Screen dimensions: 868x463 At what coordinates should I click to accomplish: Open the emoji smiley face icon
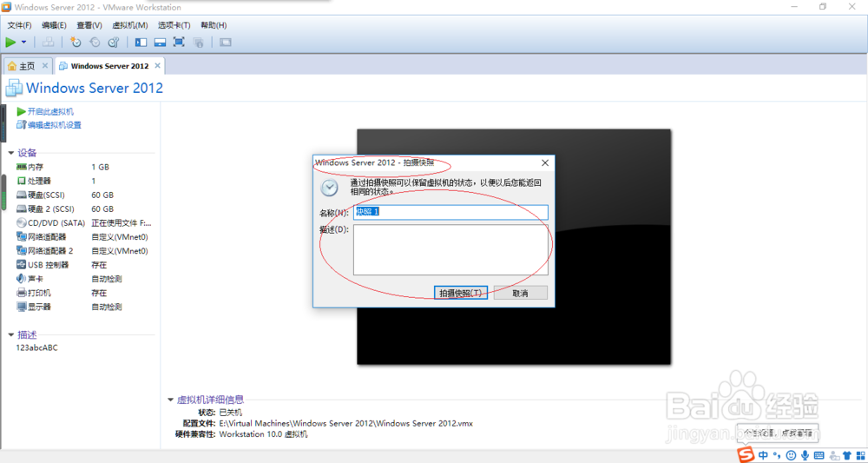click(x=792, y=455)
